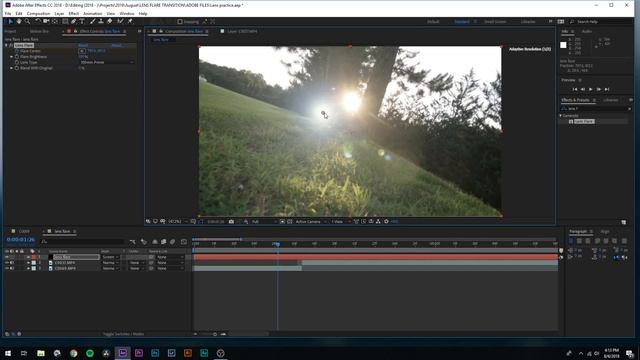Click the Motion Blur enable icon in timeline
This screenshot has height=360, width=640.
(x=173, y=242)
